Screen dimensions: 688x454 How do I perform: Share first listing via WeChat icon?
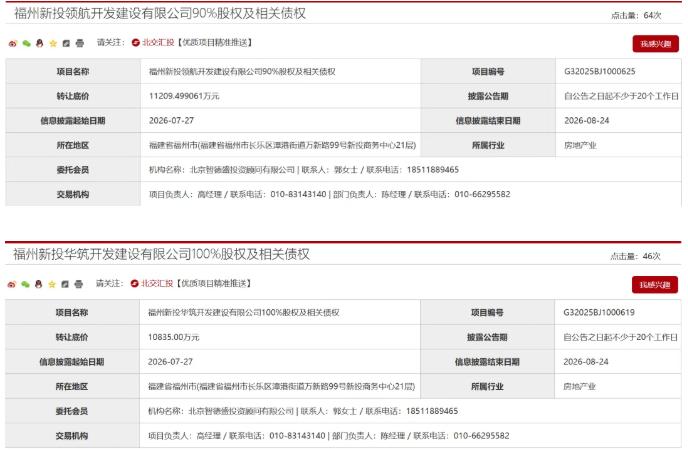click(26, 43)
